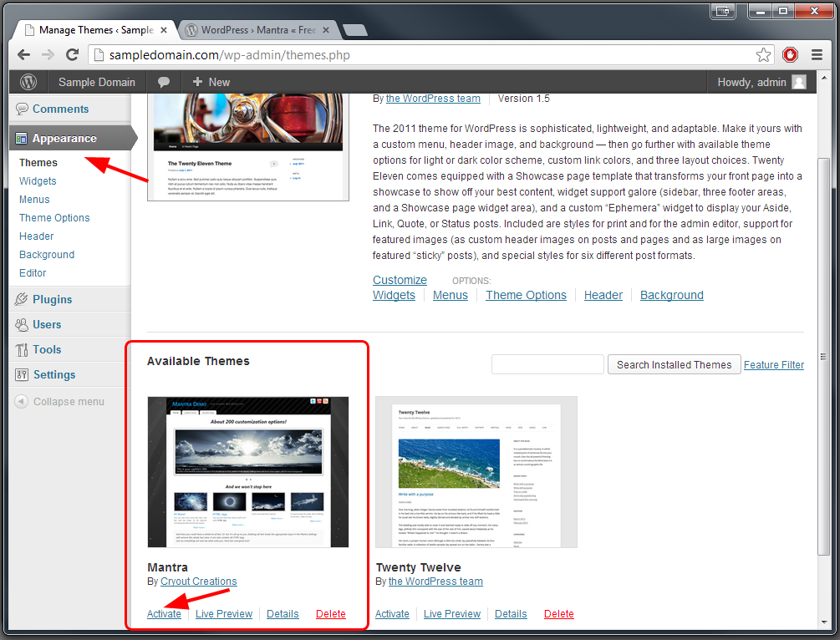Delete the Mantra theme
840x640 pixels.
click(x=330, y=614)
